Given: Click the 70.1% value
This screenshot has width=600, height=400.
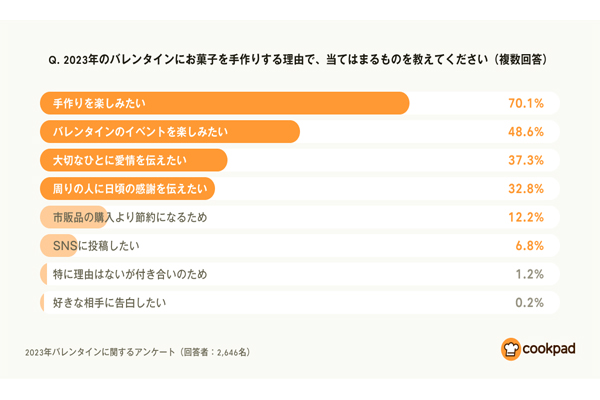Looking at the screenshot, I should 524,103.
